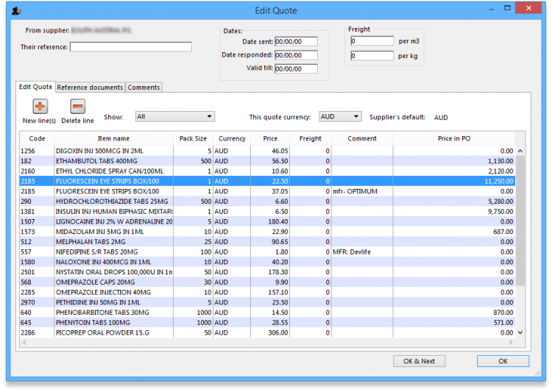552x392 pixels.
Task: Select the OMEPRAZOLE CAPS 20MG row
Action: [96, 282]
